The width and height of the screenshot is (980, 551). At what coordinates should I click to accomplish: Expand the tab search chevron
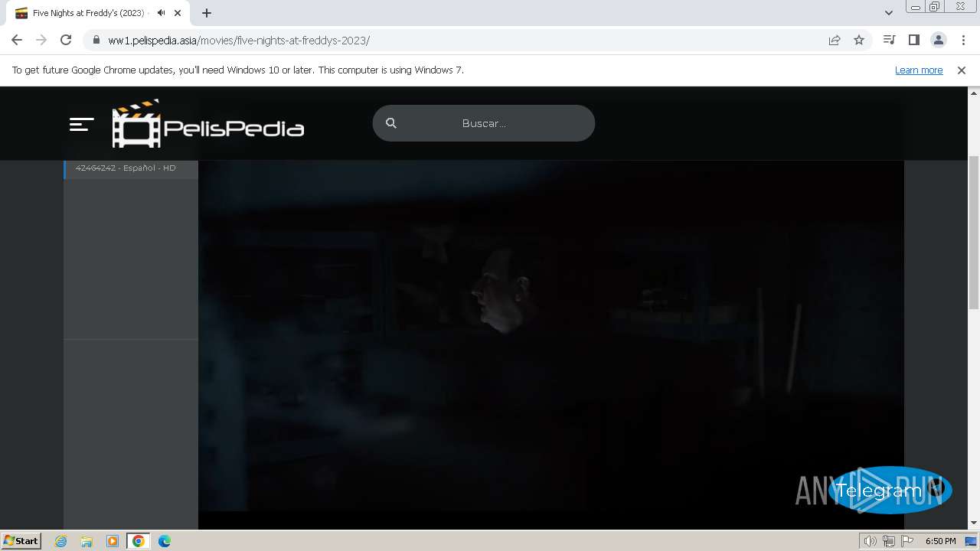(889, 13)
